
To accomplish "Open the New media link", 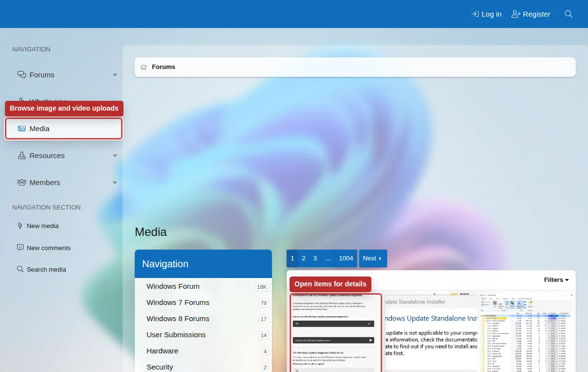I will (43, 226).
